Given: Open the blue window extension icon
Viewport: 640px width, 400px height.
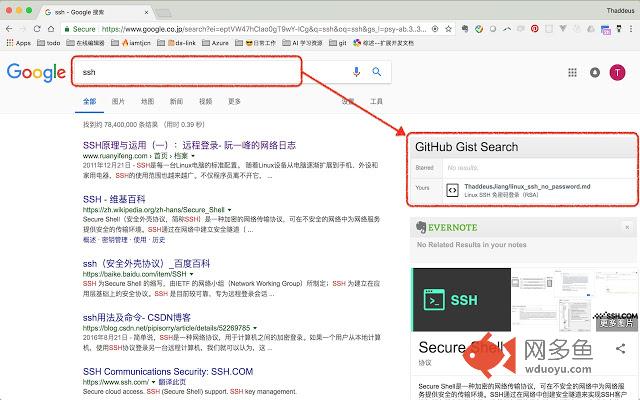Looking at the screenshot, I should coord(606,29).
